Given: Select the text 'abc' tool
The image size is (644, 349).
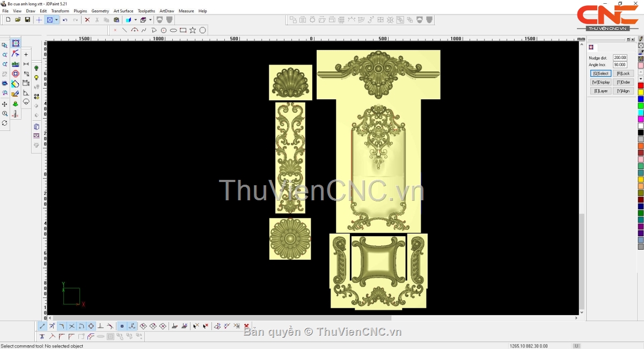Looking at the screenshot, I should [x=16, y=64].
